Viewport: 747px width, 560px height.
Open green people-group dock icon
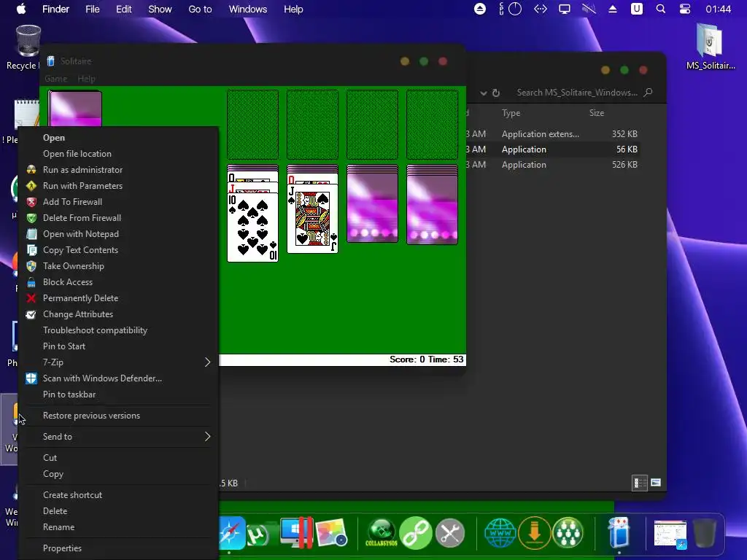(x=568, y=533)
